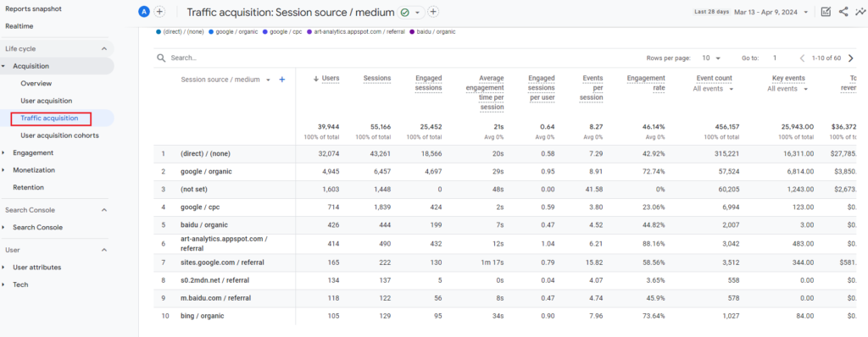Sort by Average engagement time per session
The height and width of the screenshot is (337, 868).
point(486,92)
